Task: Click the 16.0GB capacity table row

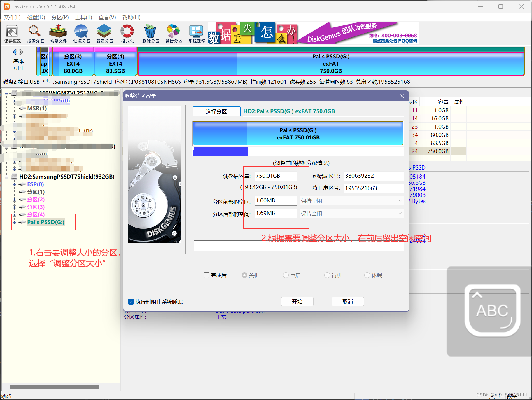Action: [437, 118]
